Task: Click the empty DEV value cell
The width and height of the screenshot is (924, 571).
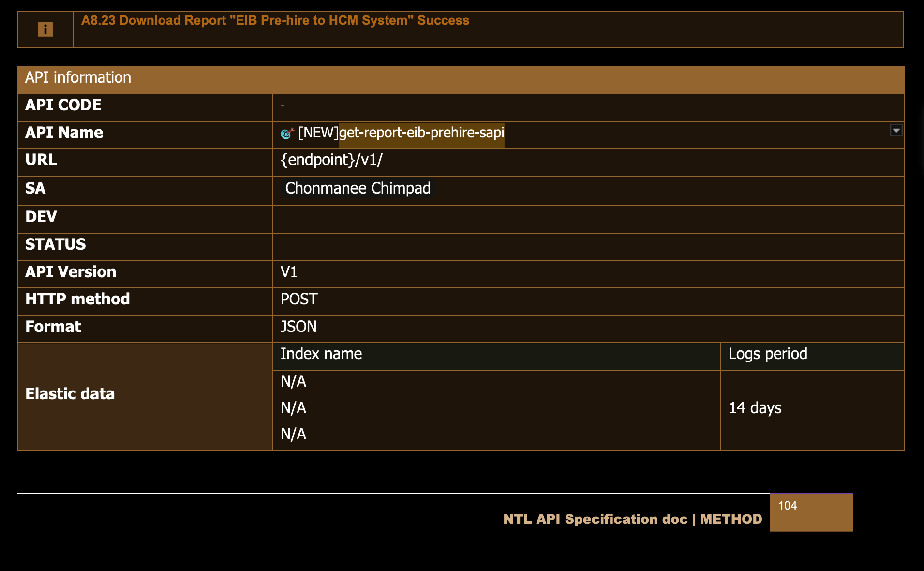Action: 588,219
